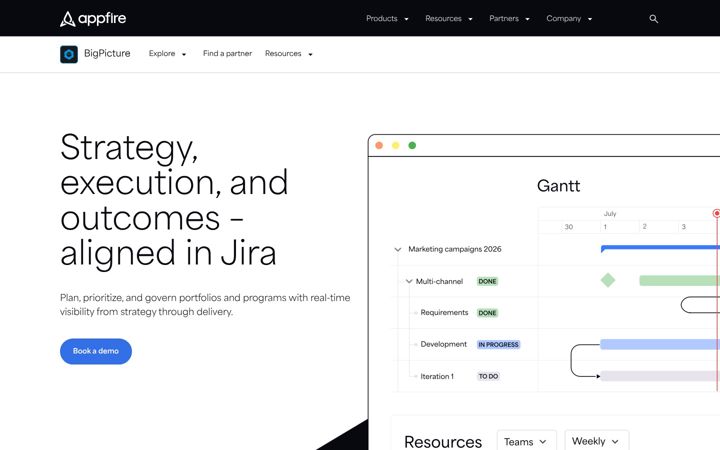
Task: Click the Appfire logo
Action: click(93, 18)
